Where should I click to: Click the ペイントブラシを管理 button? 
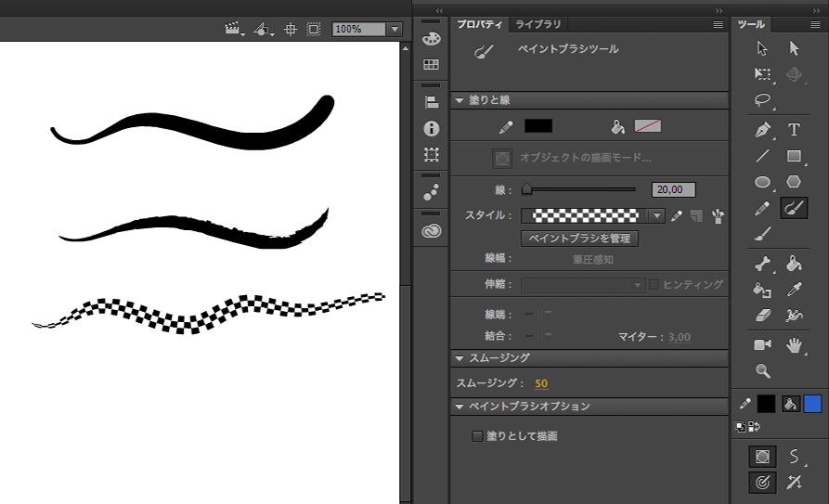coord(579,239)
